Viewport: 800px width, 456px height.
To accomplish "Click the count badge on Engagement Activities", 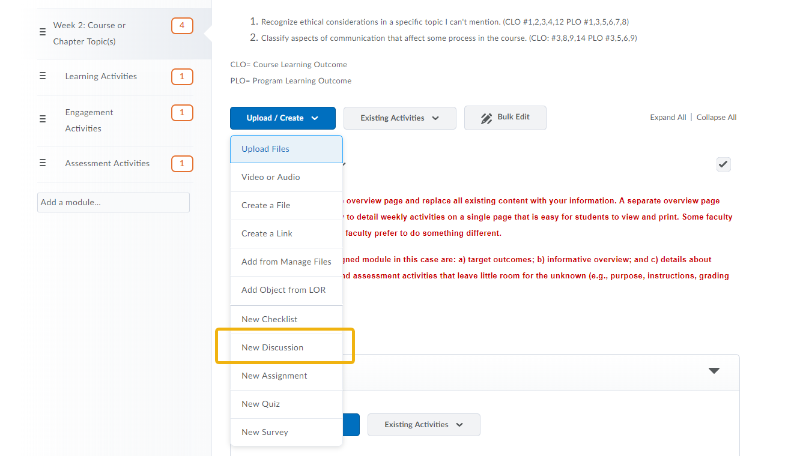I will [182, 112].
